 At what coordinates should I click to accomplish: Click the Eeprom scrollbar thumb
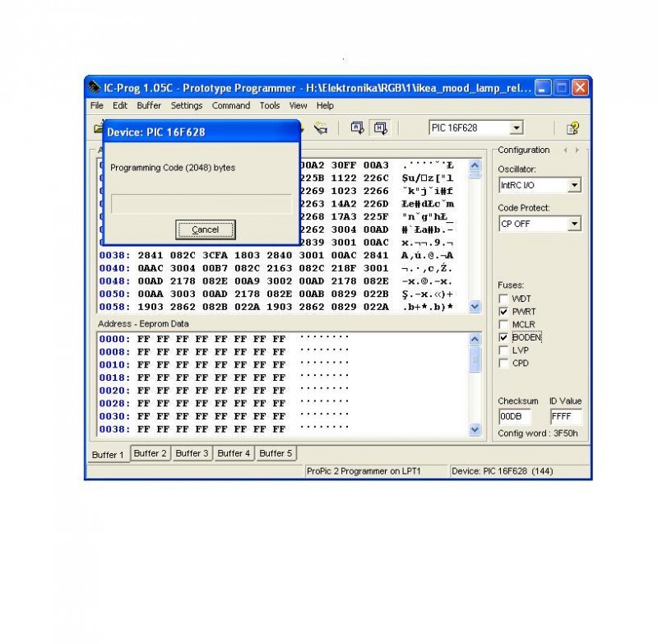[475, 359]
